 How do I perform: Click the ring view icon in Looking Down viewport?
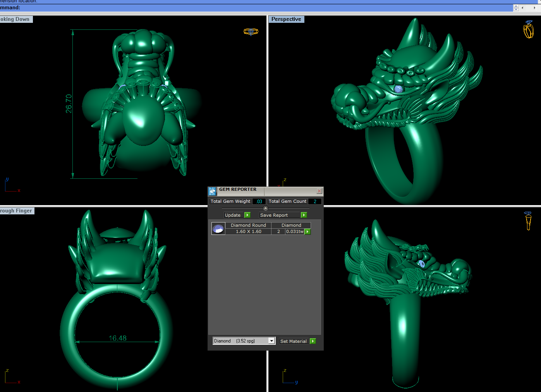pos(251,31)
